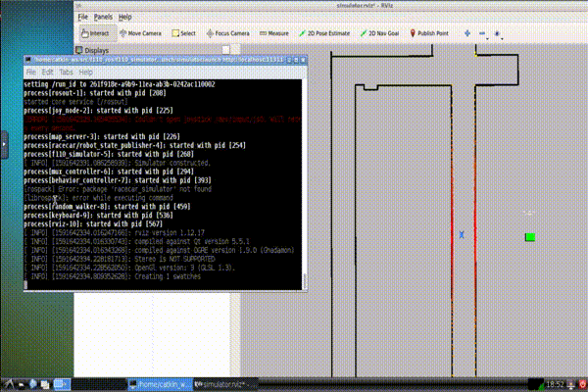Click the terminal window title bar icon
This screenshot has width=588, height=392.
pyautogui.click(x=27, y=60)
